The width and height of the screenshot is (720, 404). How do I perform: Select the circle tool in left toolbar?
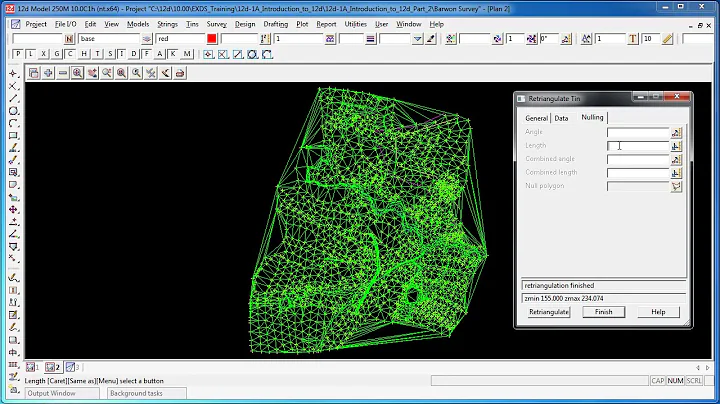click(13, 111)
